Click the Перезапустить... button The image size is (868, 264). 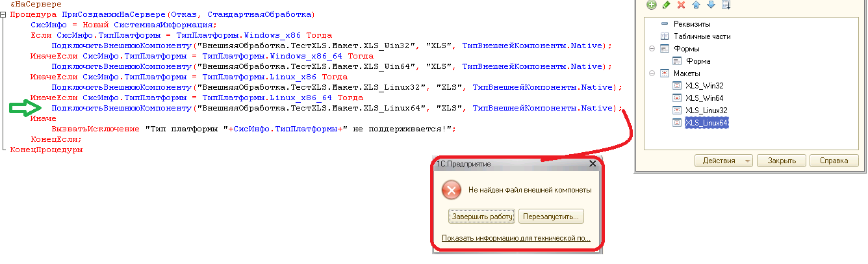click(x=552, y=217)
